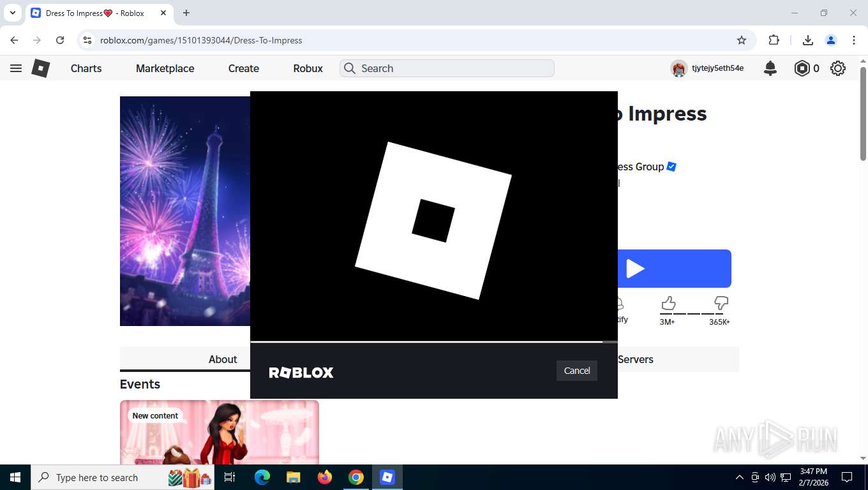Switch to the Servers tab
868x490 pixels.
click(636, 359)
